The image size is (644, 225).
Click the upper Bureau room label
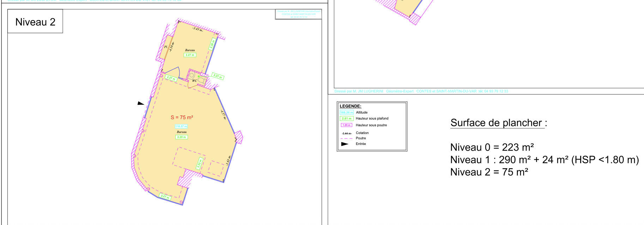pos(190,50)
